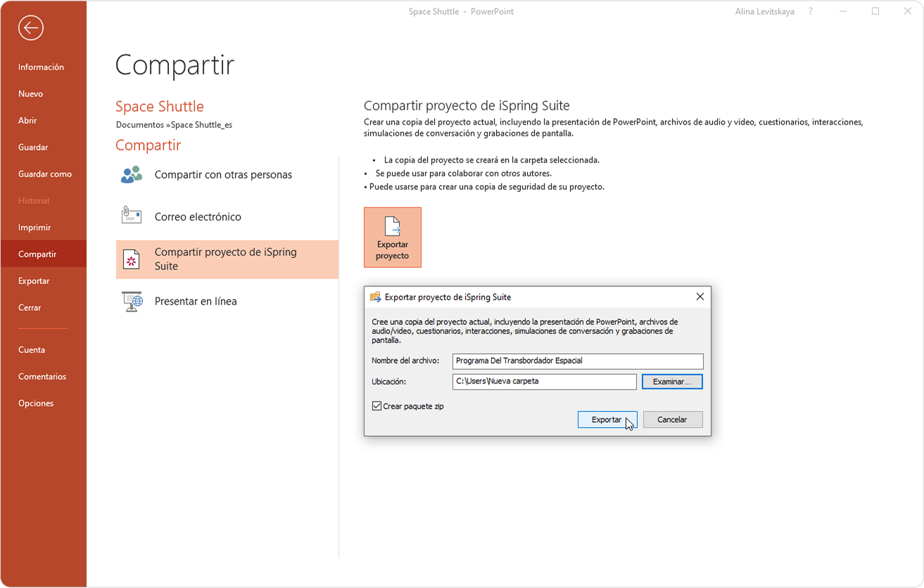
Task: Click the Documentos » Space Shuttle_es path
Action: pos(174,124)
